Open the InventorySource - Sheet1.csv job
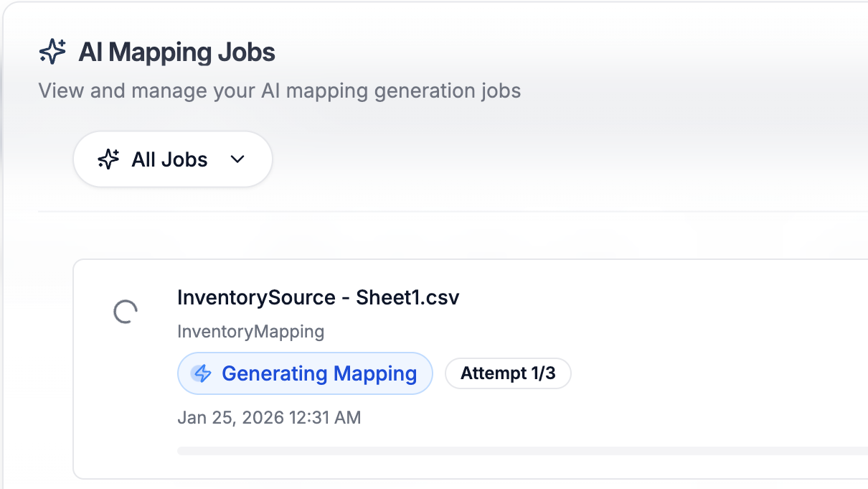 [318, 297]
